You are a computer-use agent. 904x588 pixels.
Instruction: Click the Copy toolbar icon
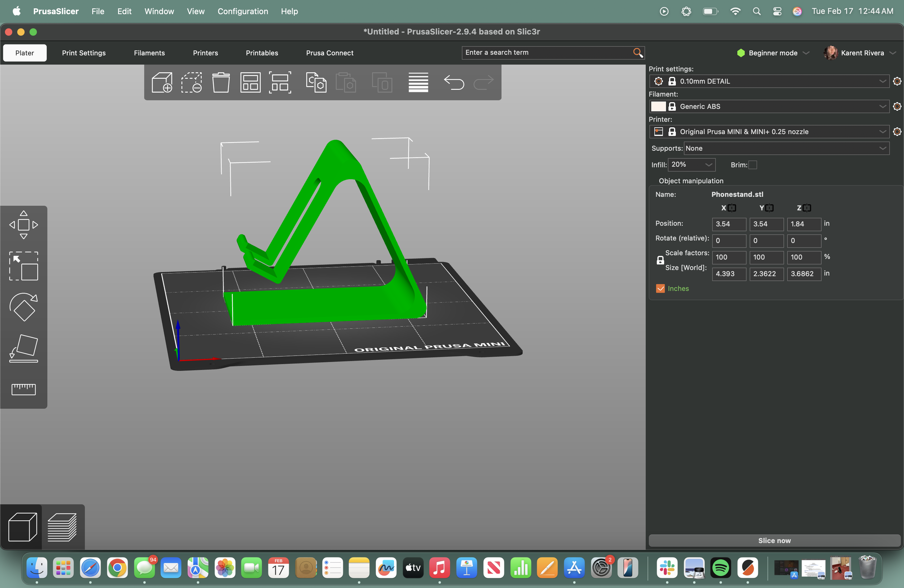pos(316,82)
